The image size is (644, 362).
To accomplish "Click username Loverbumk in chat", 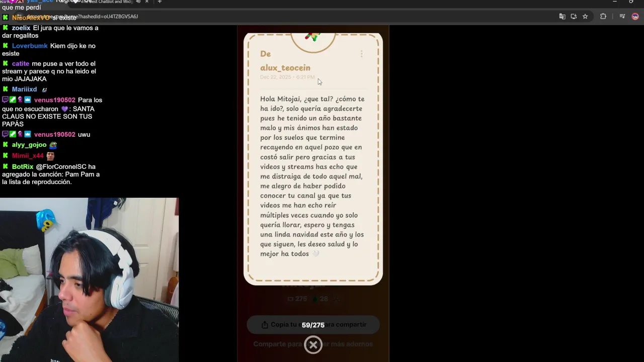I will click(30, 46).
